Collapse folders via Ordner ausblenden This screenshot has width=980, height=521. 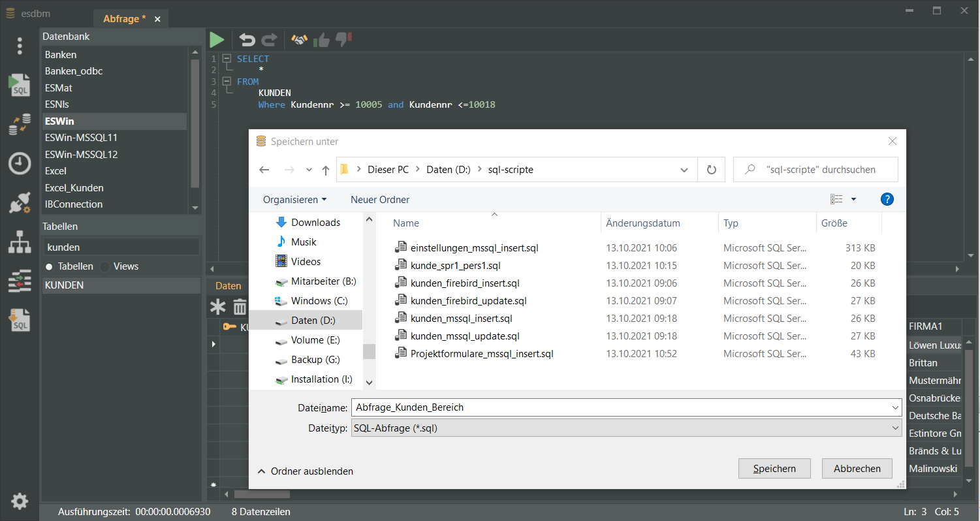[306, 471]
